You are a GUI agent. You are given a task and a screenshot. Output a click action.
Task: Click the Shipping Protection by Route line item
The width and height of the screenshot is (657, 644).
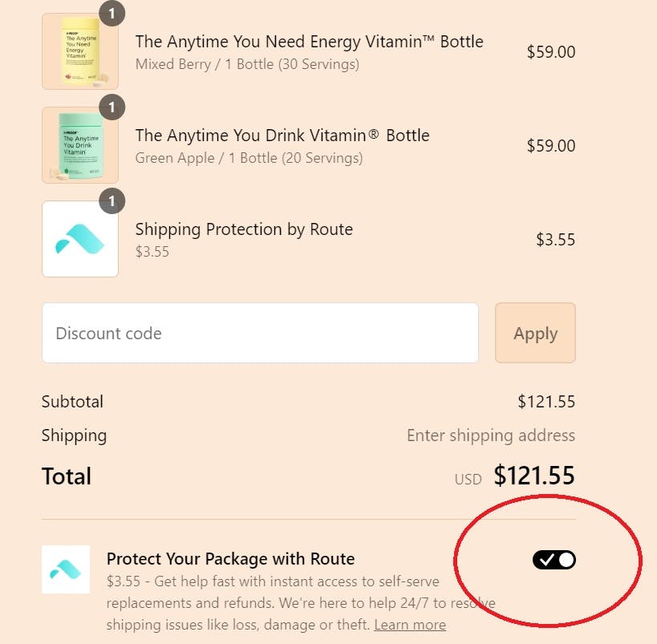tap(244, 229)
